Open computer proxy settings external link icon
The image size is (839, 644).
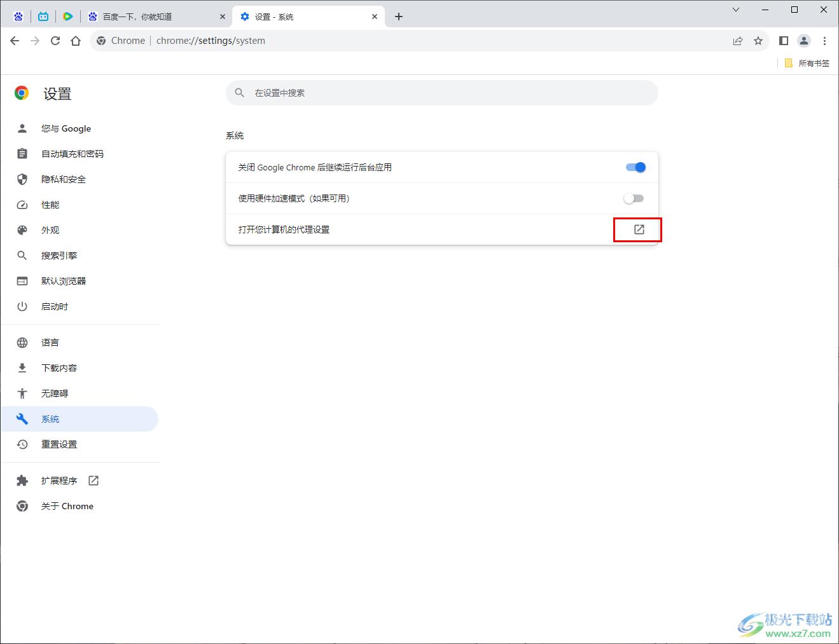point(639,230)
